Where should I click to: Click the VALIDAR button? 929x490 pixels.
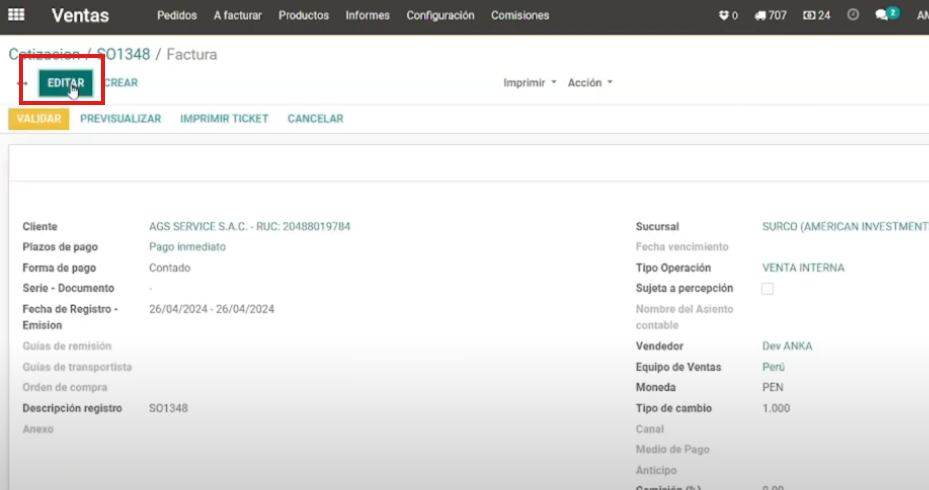click(39, 119)
